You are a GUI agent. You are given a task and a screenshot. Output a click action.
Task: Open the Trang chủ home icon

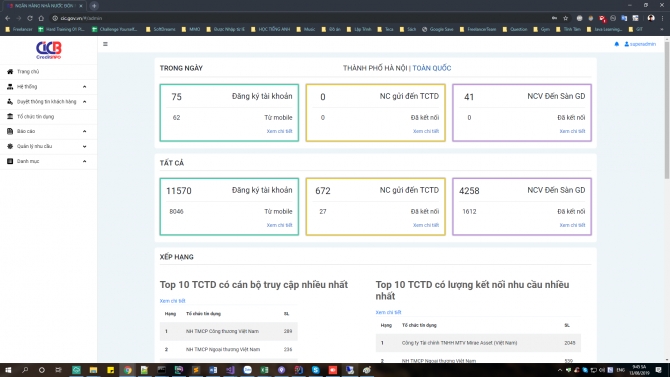10,71
